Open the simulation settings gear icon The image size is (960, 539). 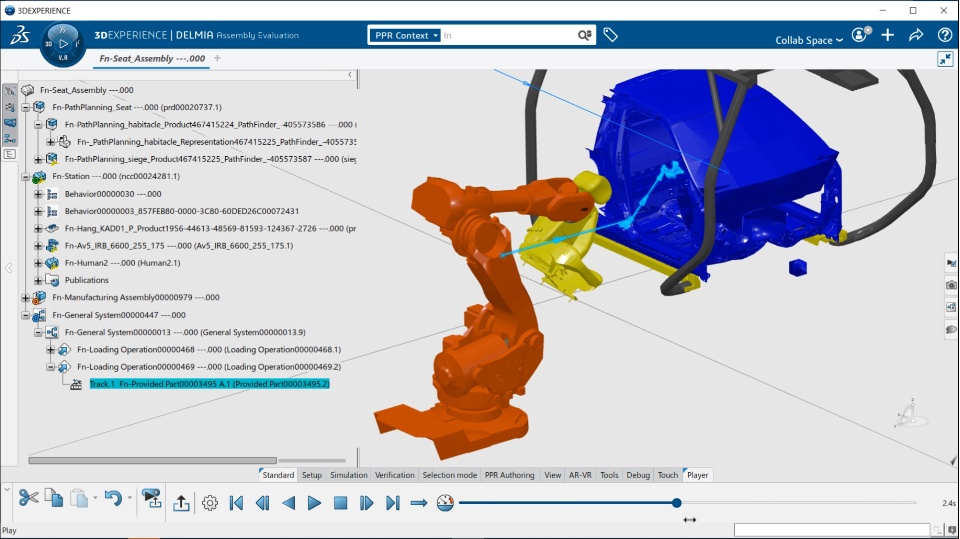pyautogui.click(x=209, y=503)
